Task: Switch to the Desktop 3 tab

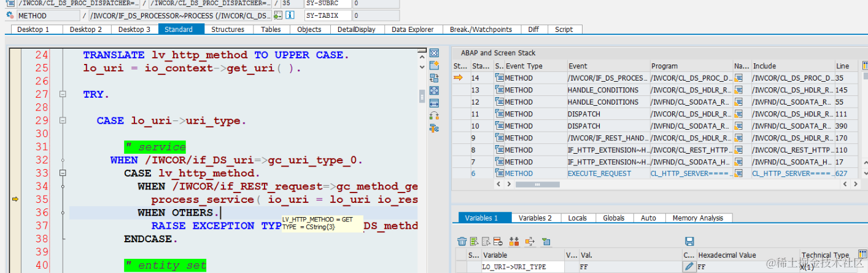Action: (x=134, y=30)
